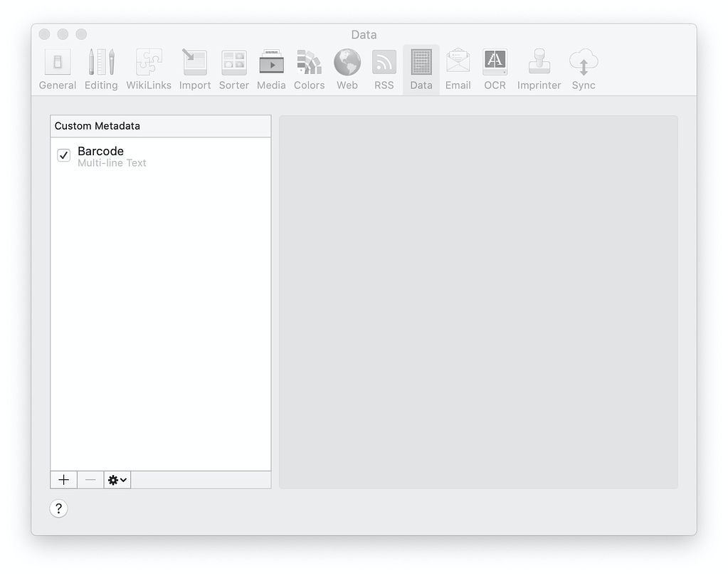Image resolution: width=728 pixels, height=574 pixels.
Task: Open the gear action dropdown menu
Action: (116, 479)
